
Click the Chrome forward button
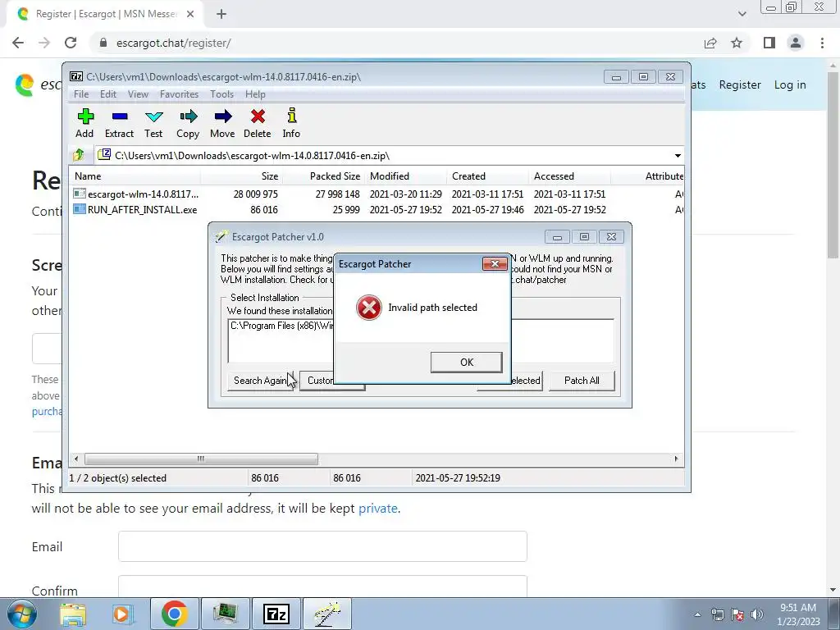coord(44,43)
